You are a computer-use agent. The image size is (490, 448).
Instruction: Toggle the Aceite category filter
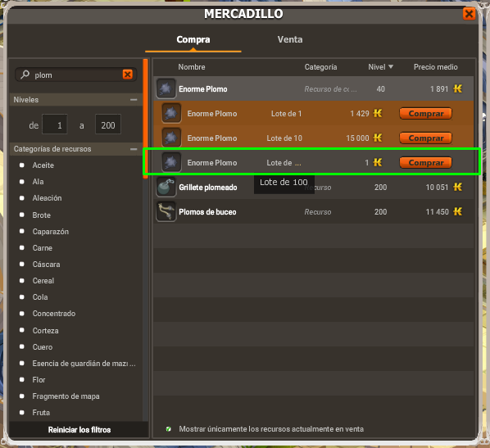22,165
